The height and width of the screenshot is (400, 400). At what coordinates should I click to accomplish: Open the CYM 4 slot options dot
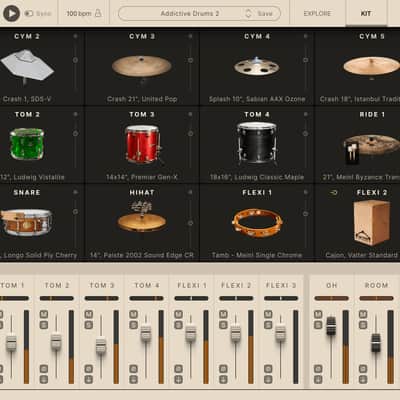[x=305, y=36]
